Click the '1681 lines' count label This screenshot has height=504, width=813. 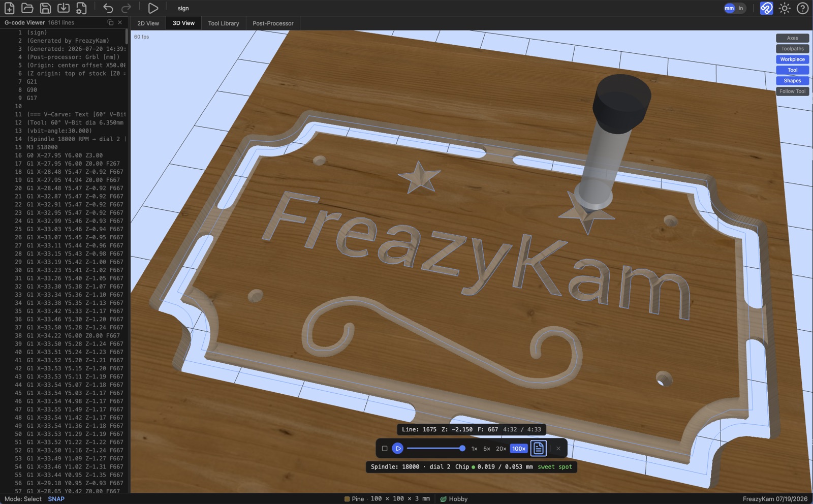pos(61,22)
